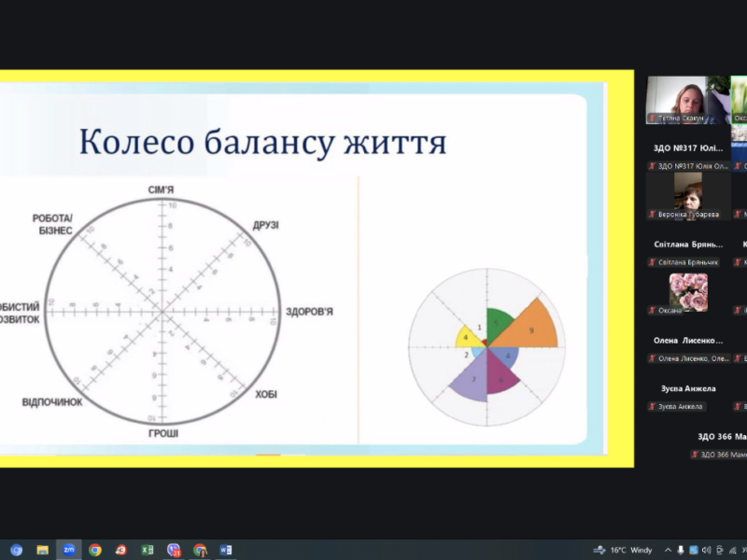Click the muted mic icon beside Світлана Бряньчик
The image size is (747, 560).
click(652, 262)
